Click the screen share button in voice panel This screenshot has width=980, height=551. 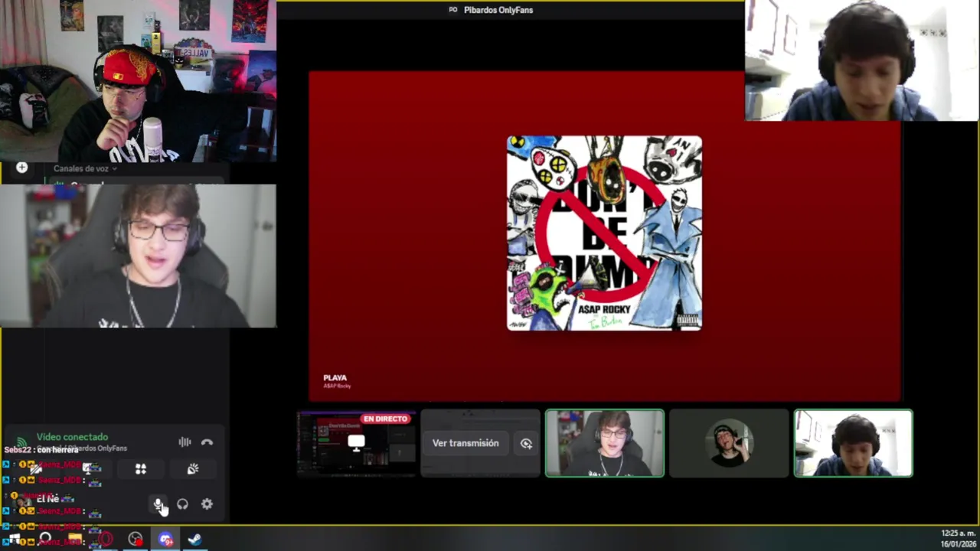[x=89, y=469]
